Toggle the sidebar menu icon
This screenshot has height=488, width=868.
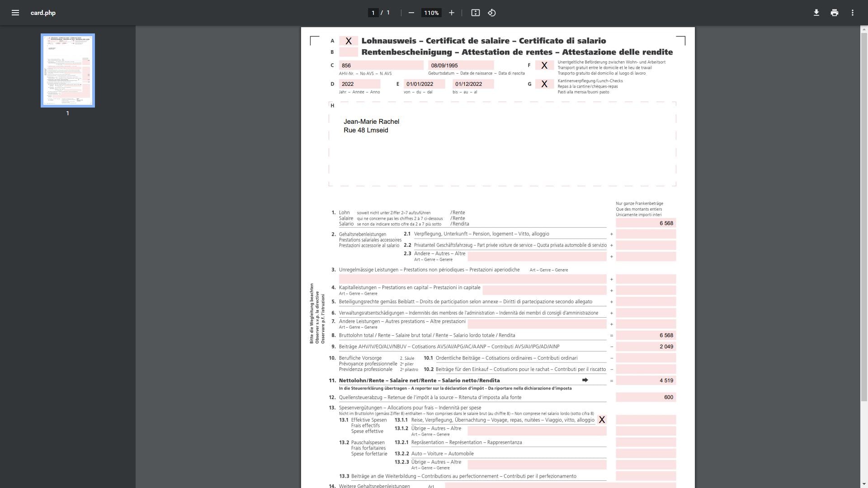[x=15, y=13]
